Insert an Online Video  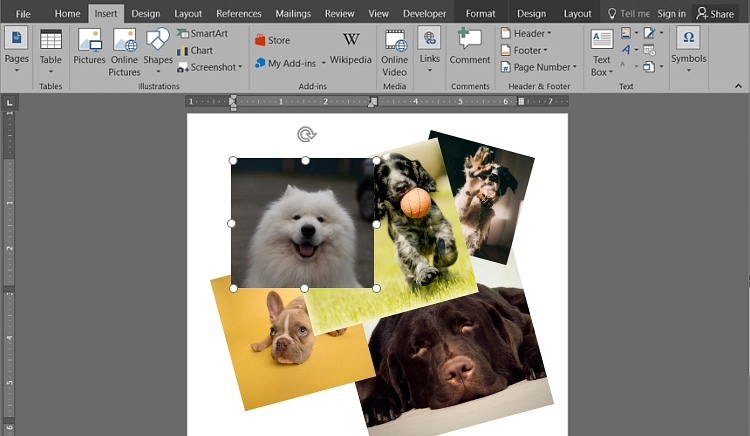(x=394, y=53)
